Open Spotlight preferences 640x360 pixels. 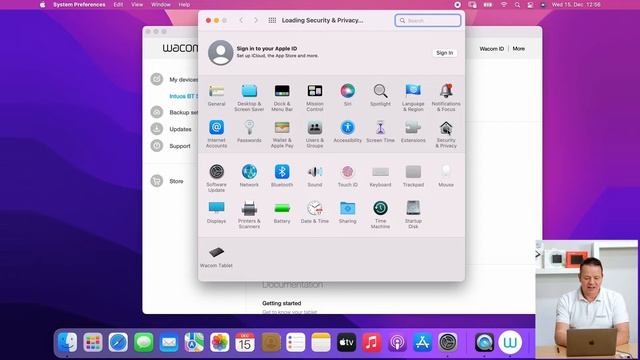pyautogui.click(x=380, y=95)
